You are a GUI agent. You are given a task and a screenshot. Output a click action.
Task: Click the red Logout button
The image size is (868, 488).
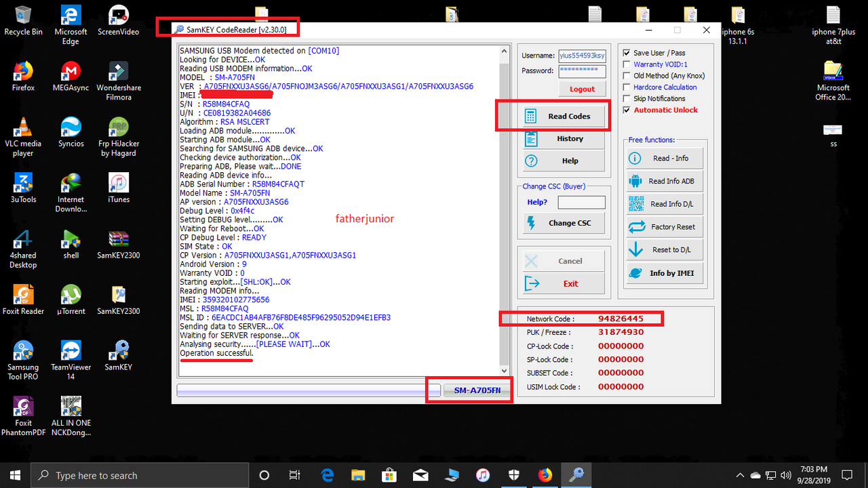coord(582,89)
